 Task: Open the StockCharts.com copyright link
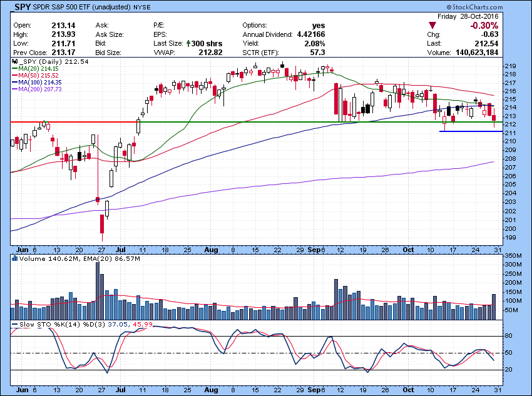[474, 7]
